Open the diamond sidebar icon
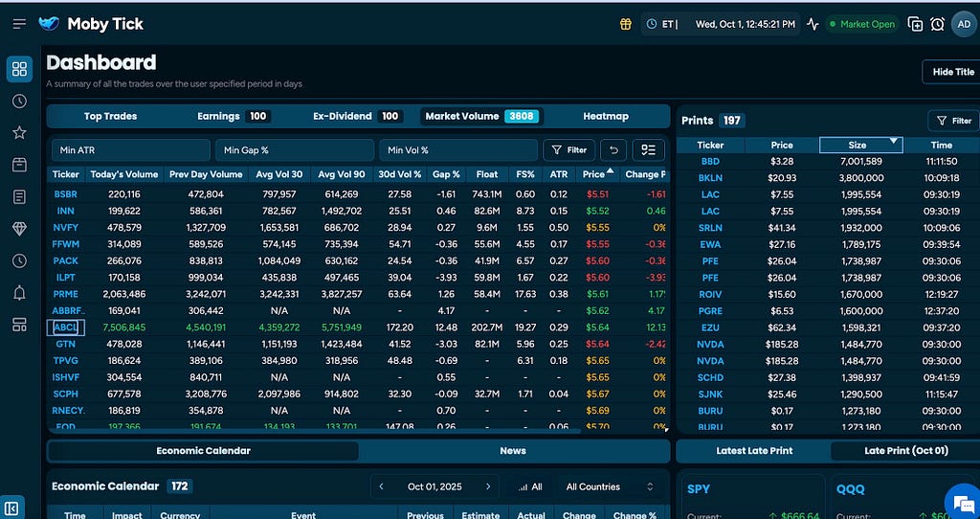The image size is (980, 519). click(x=19, y=229)
